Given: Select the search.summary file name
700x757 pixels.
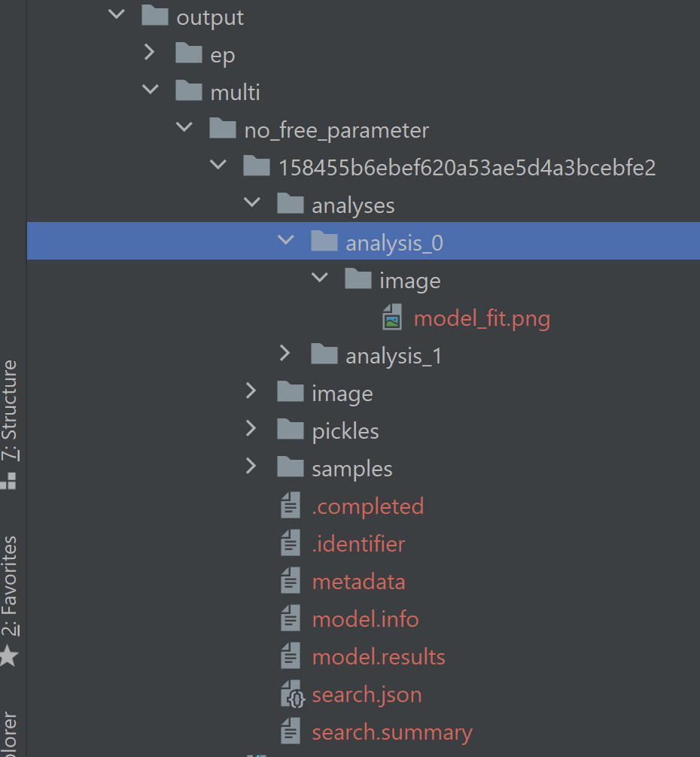Looking at the screenshot, I should pos(392,733).
